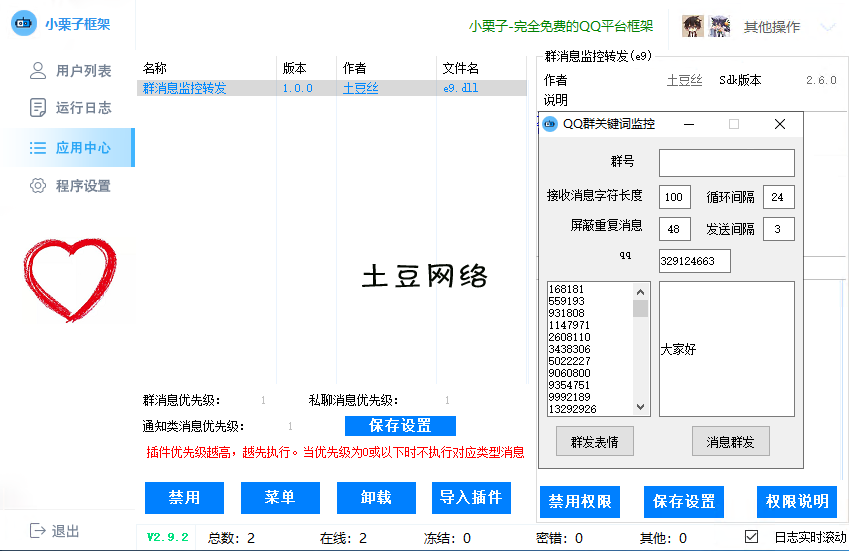849x551 pixels.
Task: Click the 循环间隔 field showing 24
Action: point(779,197)
